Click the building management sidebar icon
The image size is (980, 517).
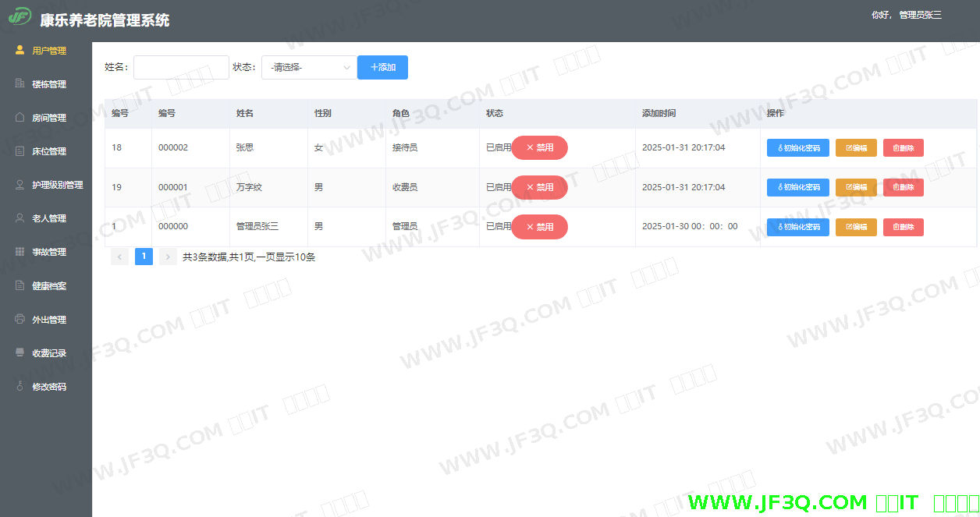(x=20, y=84)
